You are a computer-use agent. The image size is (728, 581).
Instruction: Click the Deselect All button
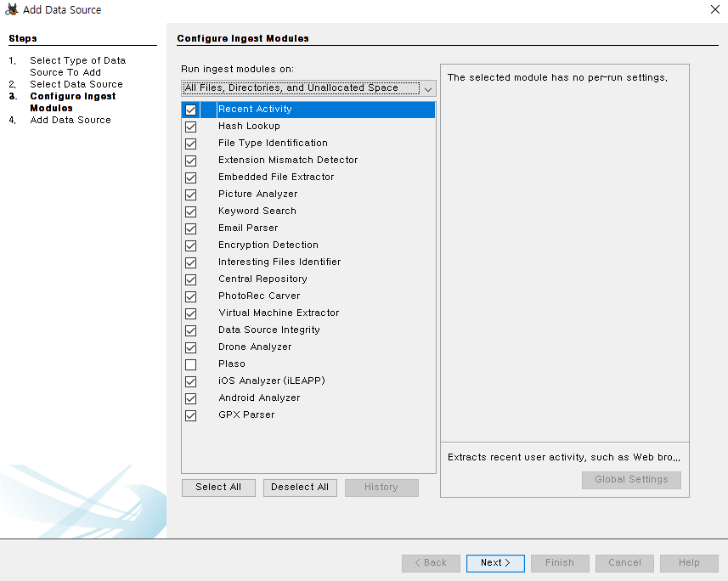click(x=300, y=488)
